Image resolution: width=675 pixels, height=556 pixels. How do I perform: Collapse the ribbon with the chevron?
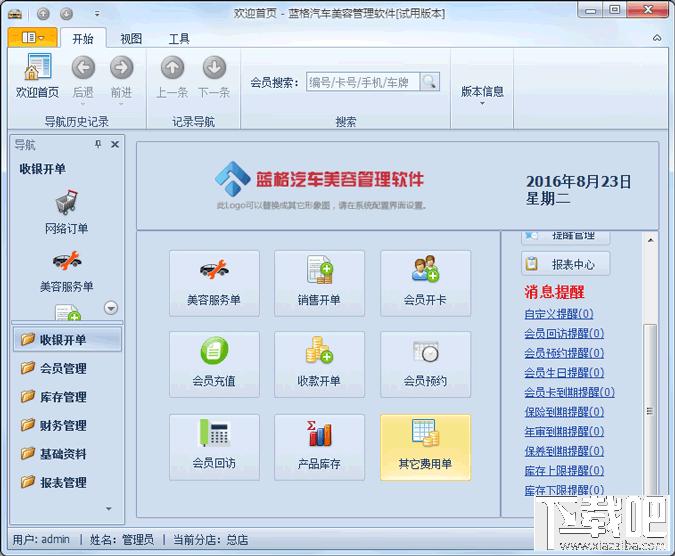[x=657, y=38]
